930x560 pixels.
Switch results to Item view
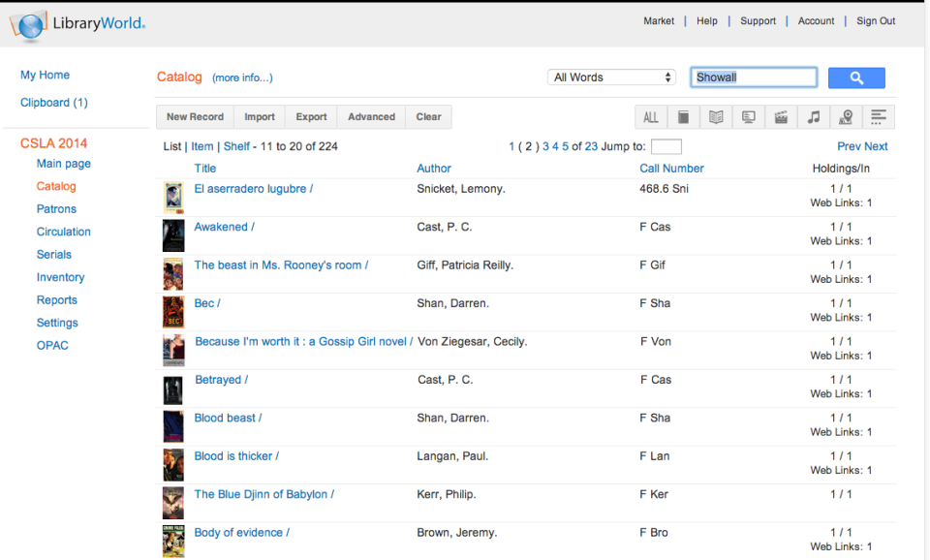tap(201, 146)
